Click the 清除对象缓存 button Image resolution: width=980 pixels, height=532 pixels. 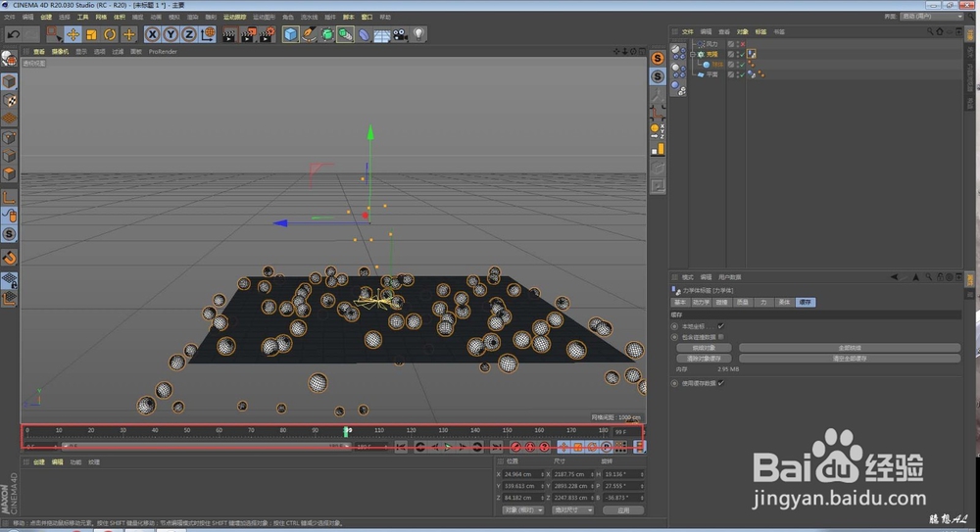(x=704, y=359)
